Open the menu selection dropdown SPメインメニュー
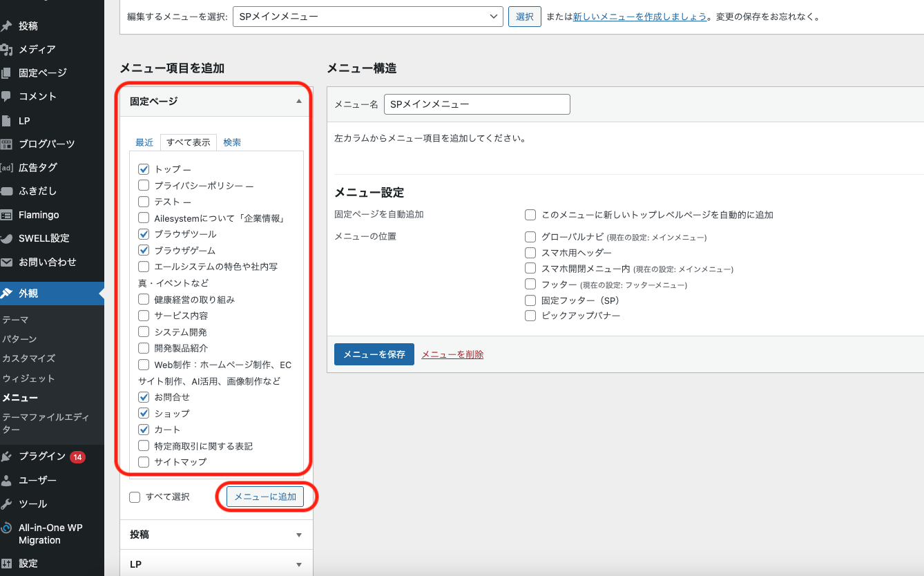 coord(367,17)
